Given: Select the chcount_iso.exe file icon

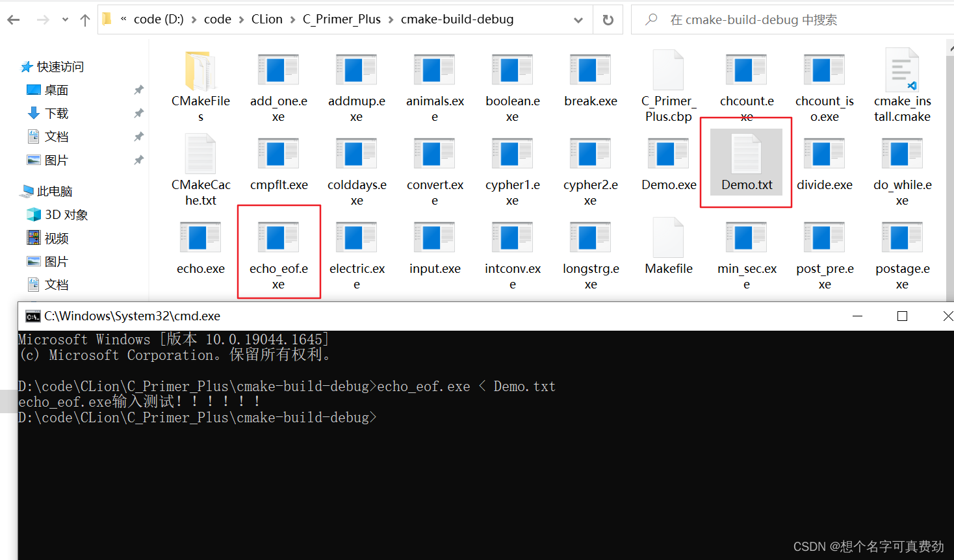Looking at the screenshot, I should coord(824,70).
